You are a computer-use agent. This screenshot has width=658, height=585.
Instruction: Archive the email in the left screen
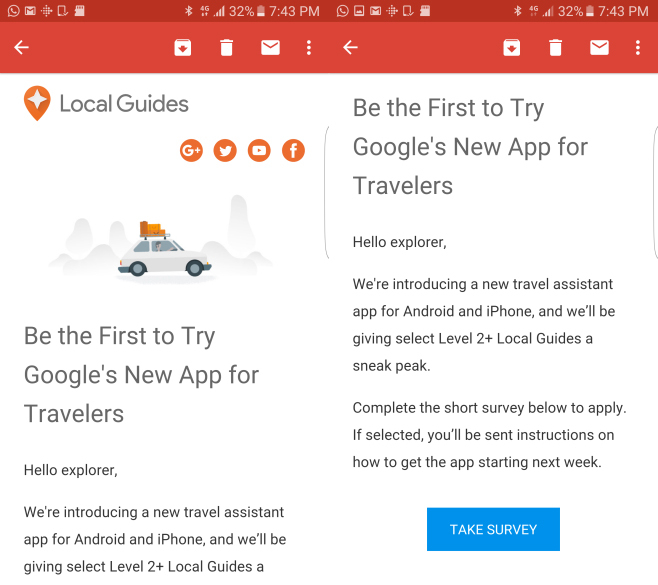182,48
